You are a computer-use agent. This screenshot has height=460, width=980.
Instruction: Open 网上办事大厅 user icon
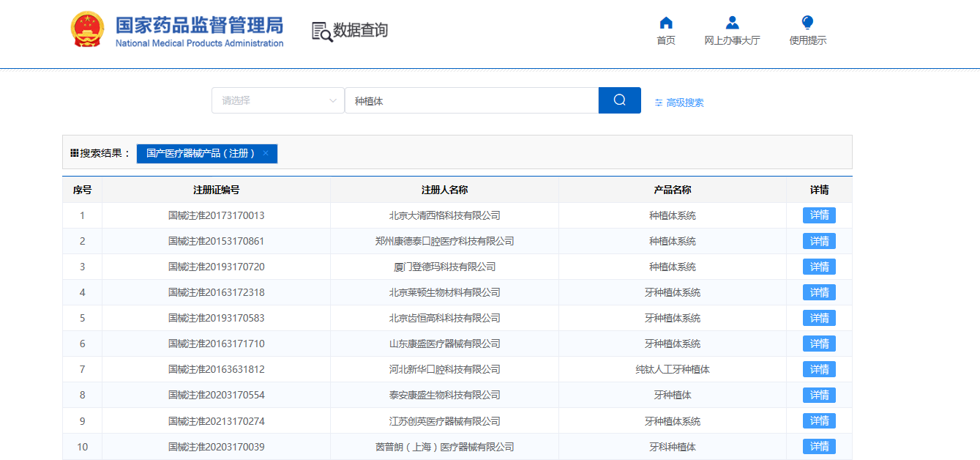[x=732, y=23]
